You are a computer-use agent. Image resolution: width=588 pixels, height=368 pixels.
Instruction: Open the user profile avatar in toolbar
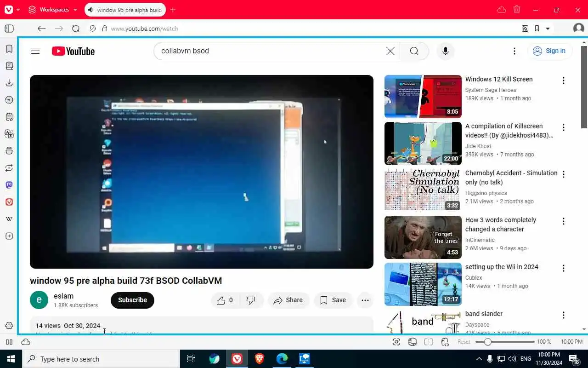(x=579, y=29)
